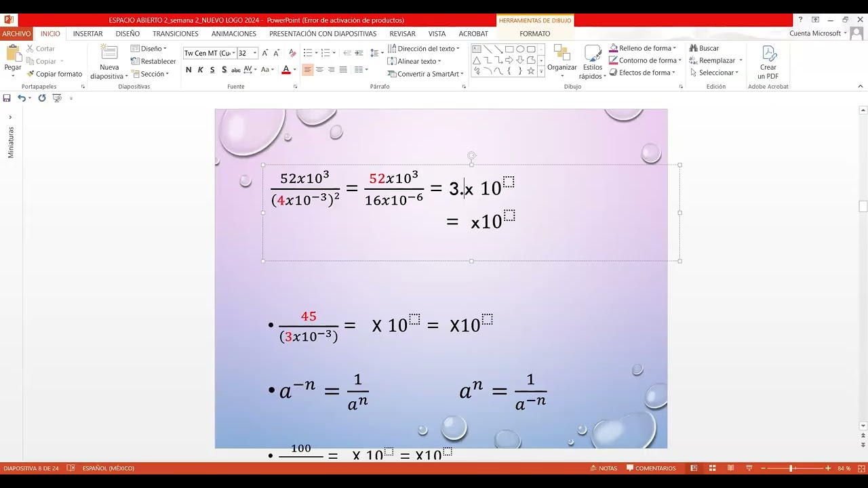Open Efectos de forma menu

(642, 73)
